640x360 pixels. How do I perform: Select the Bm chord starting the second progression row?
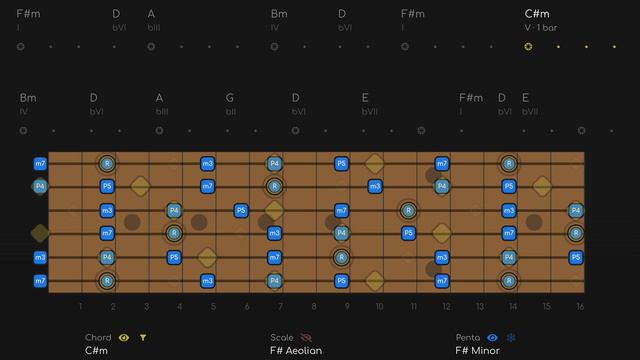(x=28, y=98)
